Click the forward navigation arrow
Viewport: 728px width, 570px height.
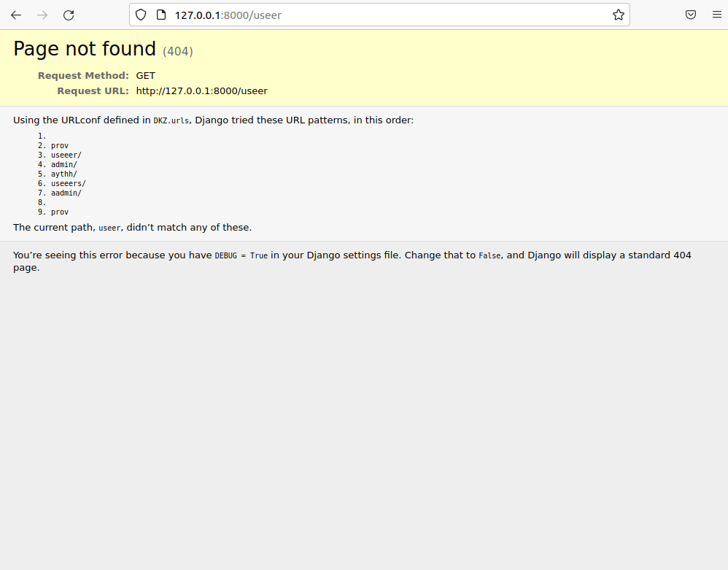[42, 15]
